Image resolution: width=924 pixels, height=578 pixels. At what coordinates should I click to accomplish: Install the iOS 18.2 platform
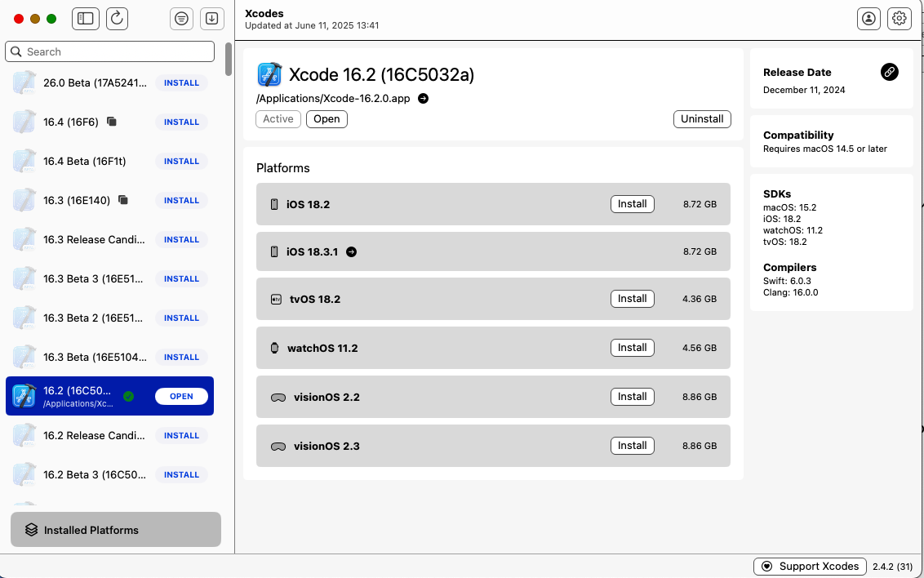coord(633,204)
